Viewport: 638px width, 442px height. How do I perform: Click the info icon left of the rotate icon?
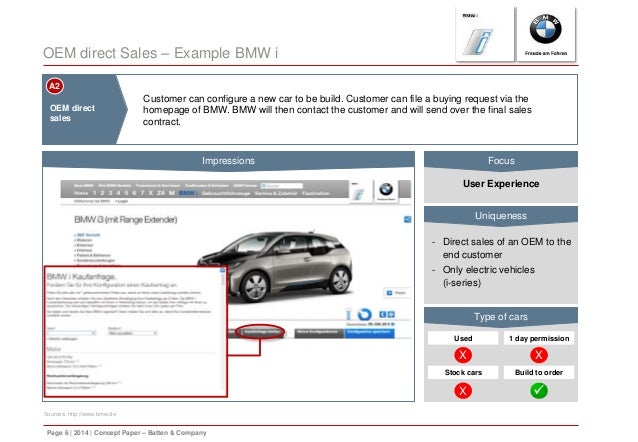point(348,315)
